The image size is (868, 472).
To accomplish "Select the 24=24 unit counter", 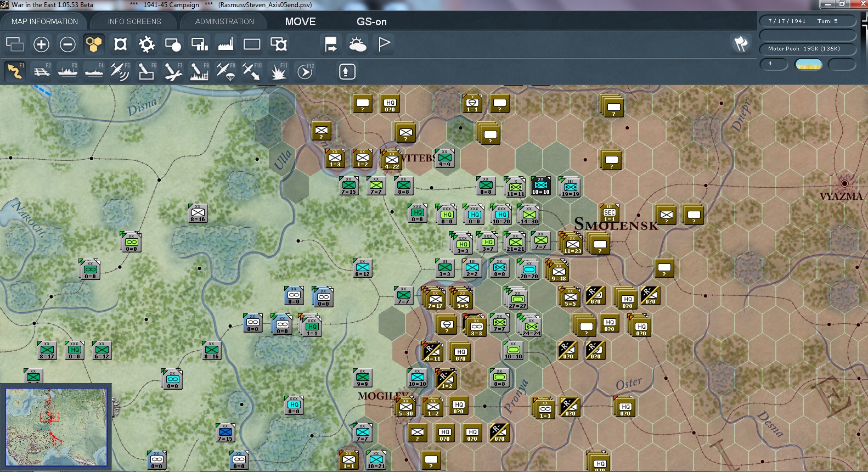I will [531, 326].
